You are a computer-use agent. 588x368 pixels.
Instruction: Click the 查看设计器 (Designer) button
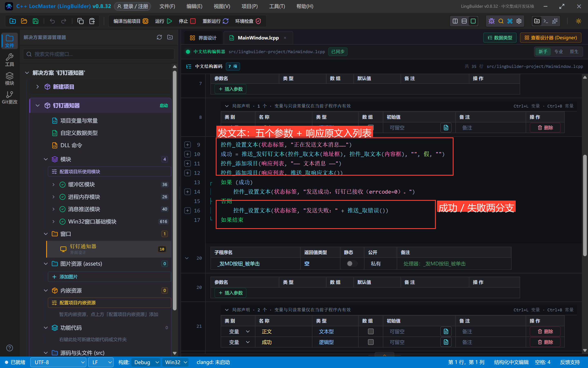click(x=551, y=38)
